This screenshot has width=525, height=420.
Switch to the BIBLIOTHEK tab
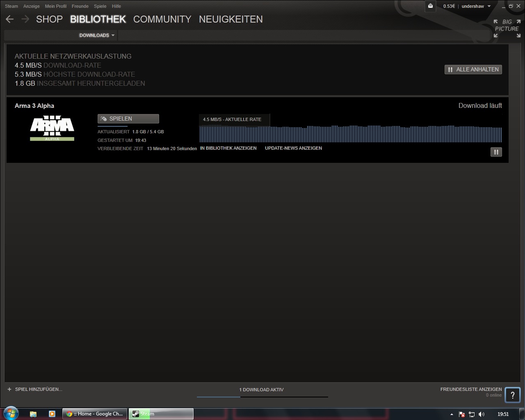coord(98,19)
